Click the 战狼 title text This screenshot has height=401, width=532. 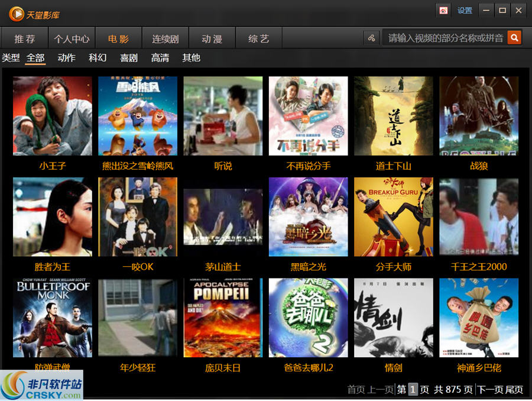pos(479,166)
